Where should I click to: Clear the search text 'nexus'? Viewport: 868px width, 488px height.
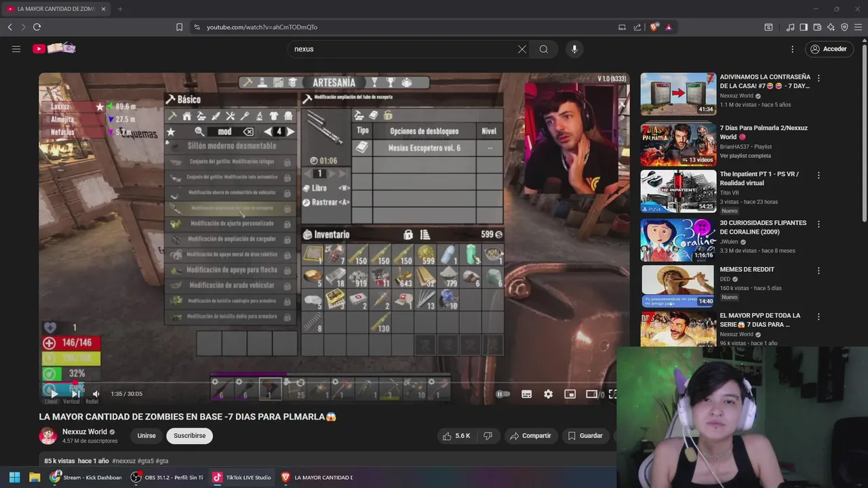tap(522, 49)
